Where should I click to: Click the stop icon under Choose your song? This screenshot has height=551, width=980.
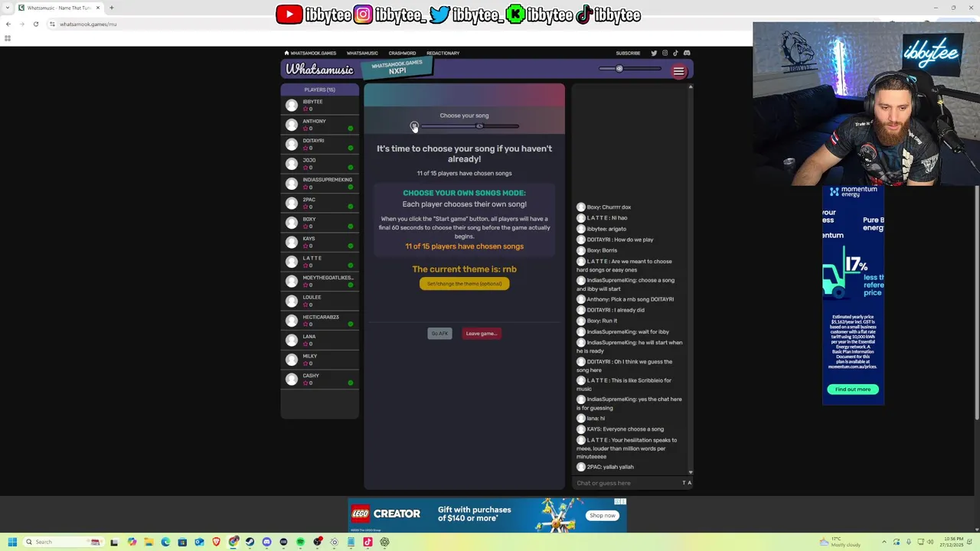click(x=414, y=126)
